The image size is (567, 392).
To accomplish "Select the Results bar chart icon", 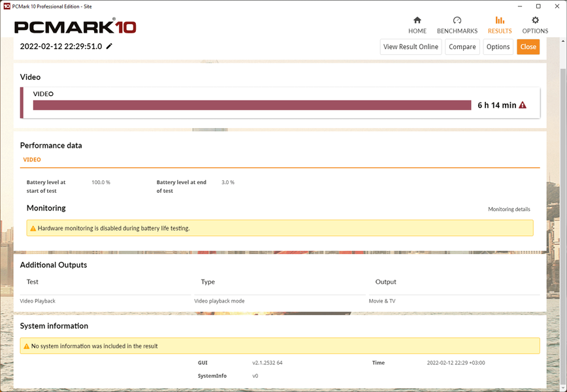I will 500,20.
